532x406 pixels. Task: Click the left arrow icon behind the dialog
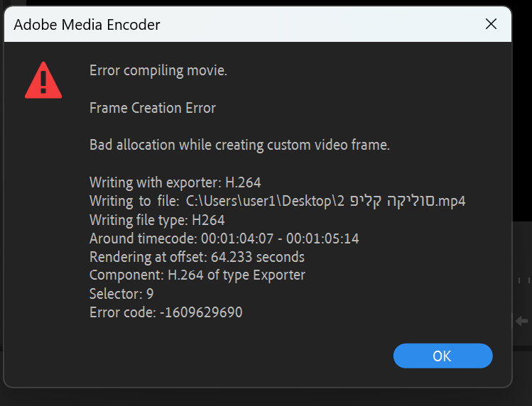(x=522, y=321)
